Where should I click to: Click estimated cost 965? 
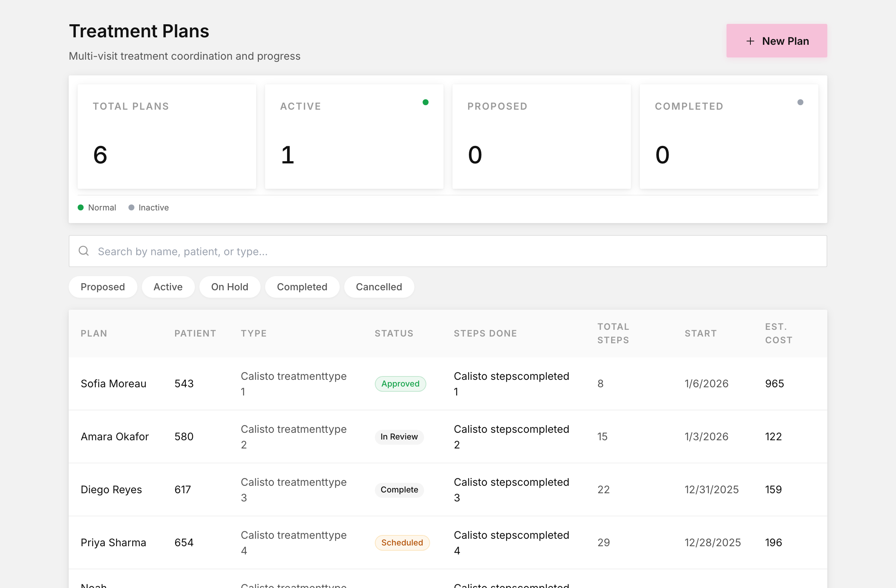tap(774, 384)
